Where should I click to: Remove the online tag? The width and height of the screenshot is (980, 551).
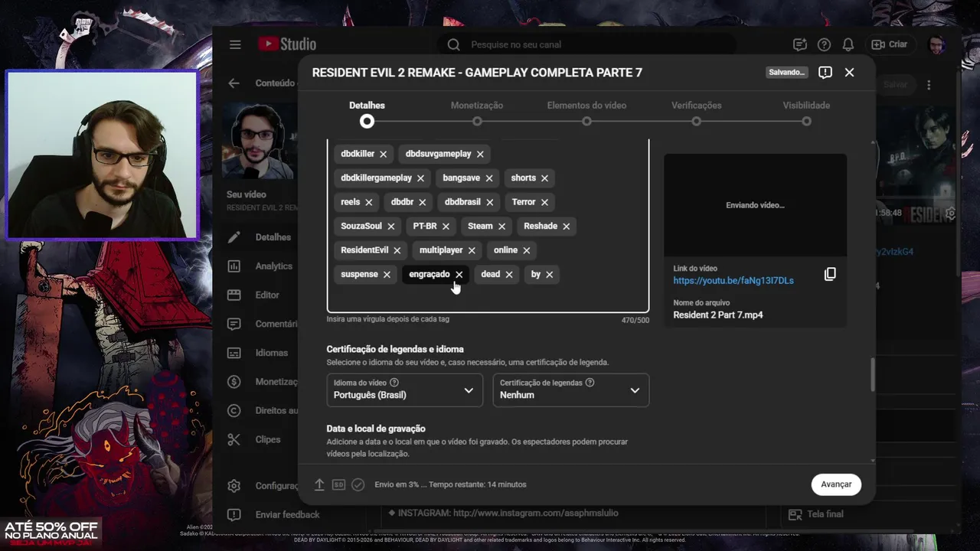coord(527,250)
